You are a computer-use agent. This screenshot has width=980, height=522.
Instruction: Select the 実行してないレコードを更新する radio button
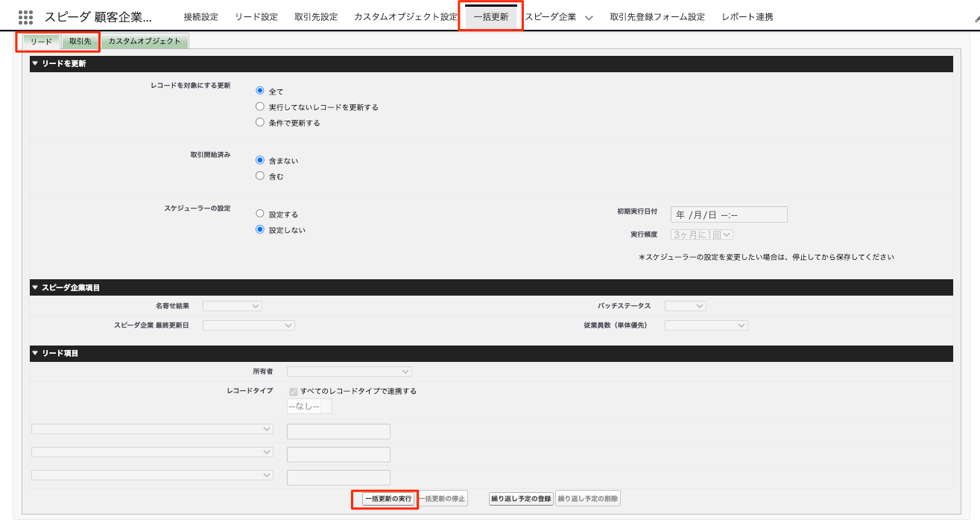pos(260,106)
